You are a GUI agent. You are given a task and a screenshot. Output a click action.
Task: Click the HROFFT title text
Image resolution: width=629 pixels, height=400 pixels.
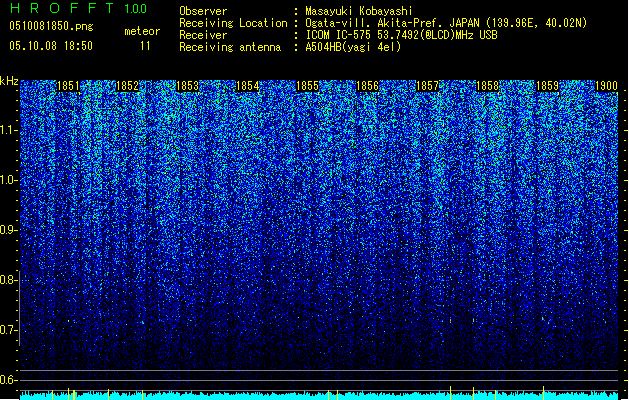coord(62,8)
